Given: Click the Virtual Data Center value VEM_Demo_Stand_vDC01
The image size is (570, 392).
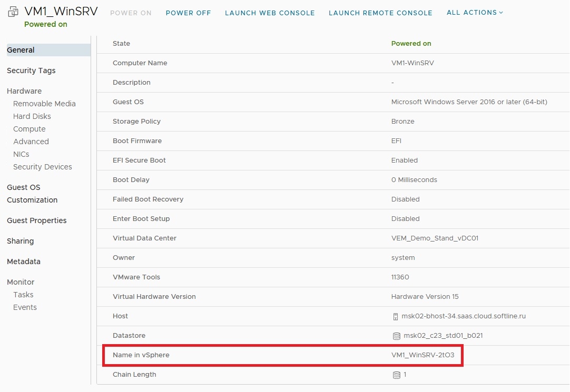Looking at the screenshot, I should click(435, 238).
